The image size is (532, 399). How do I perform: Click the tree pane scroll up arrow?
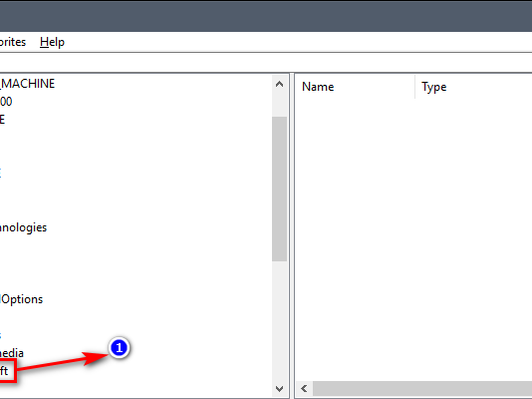[279, 84]
